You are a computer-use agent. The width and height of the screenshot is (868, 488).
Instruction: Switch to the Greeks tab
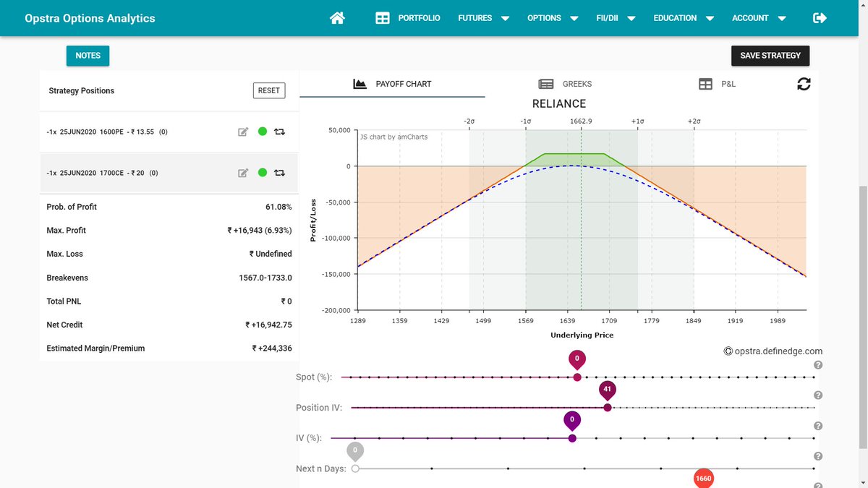coord(565,84)
